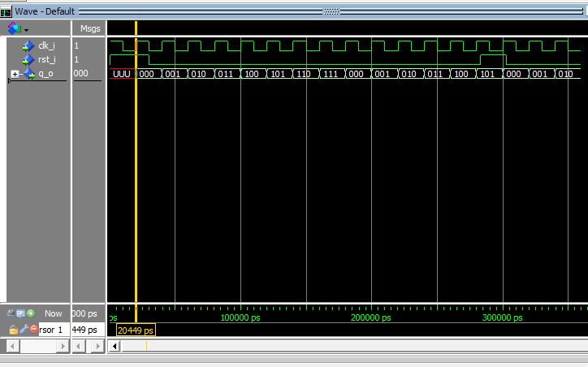Click the edit grid and timeline icon beside Now
Image resolution: width=588 pixels, height=367 pixels.
tap(20, 313)
